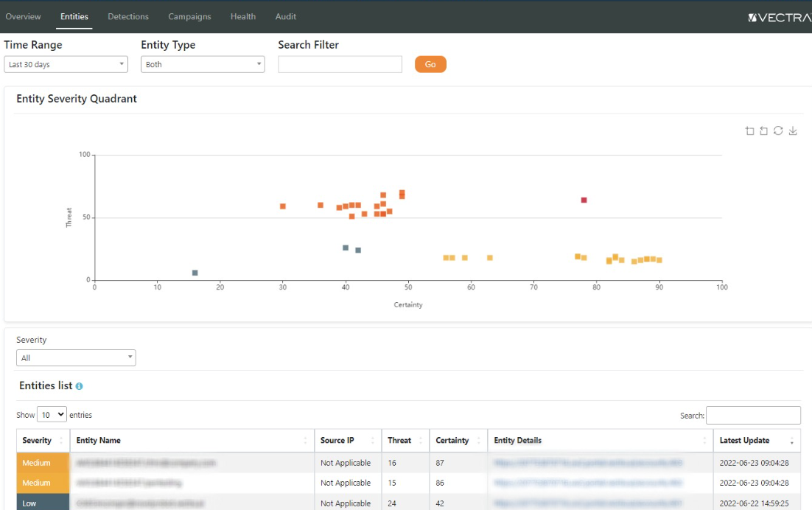Image resolution: width=812 pixels, height=510 pixels.
Task: Open the first row's Entity Details link
Action: (588, 463)
